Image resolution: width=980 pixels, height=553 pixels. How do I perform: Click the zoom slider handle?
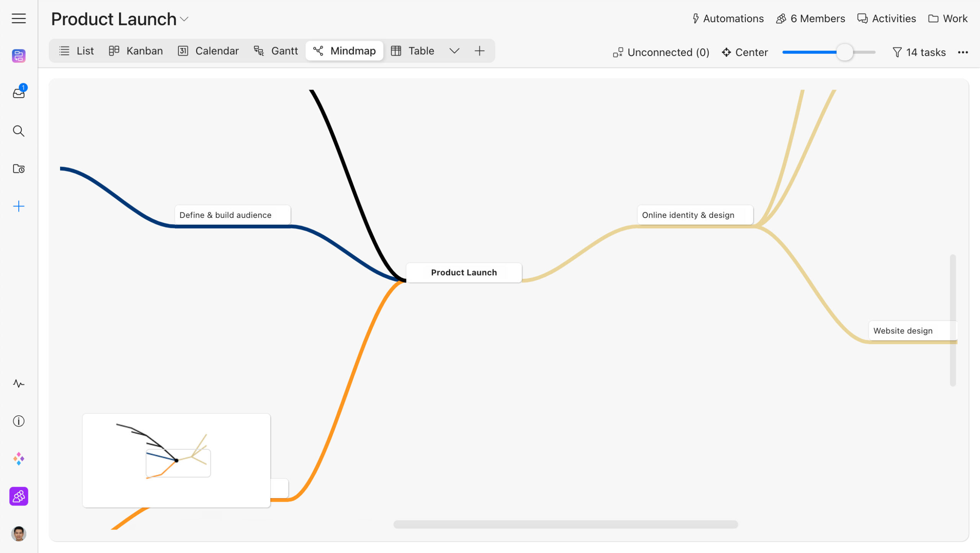pos(844,52)
